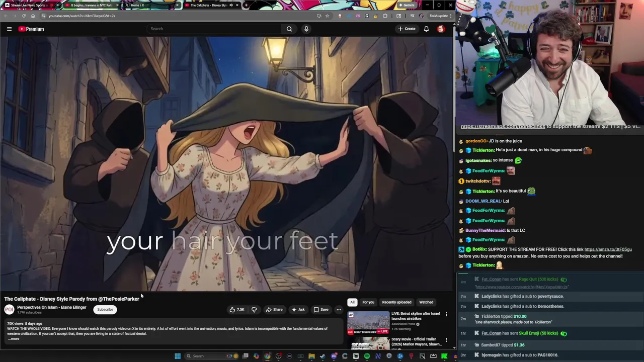This screenshot has width=644, height=362.
Task: Open the YouTube hamburger guide menu
Action: pyautogui.click(x=9, y=29)
